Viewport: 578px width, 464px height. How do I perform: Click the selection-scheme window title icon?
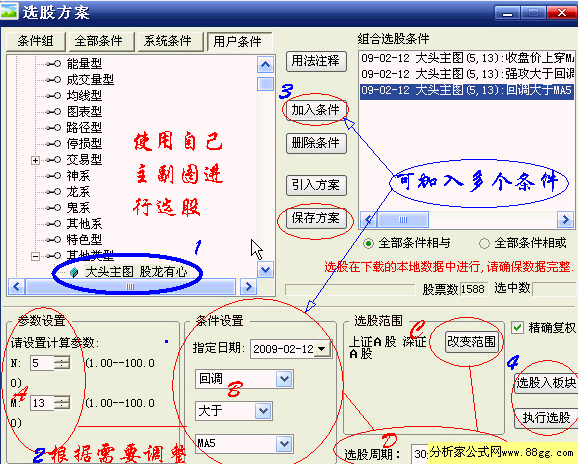9,11
